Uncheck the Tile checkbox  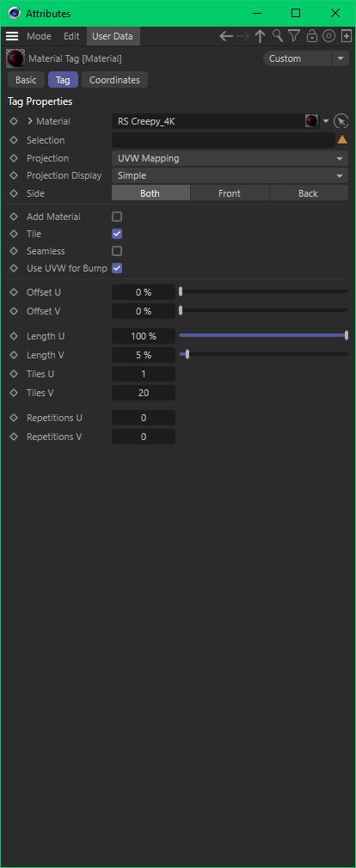(x=117, y=234)
